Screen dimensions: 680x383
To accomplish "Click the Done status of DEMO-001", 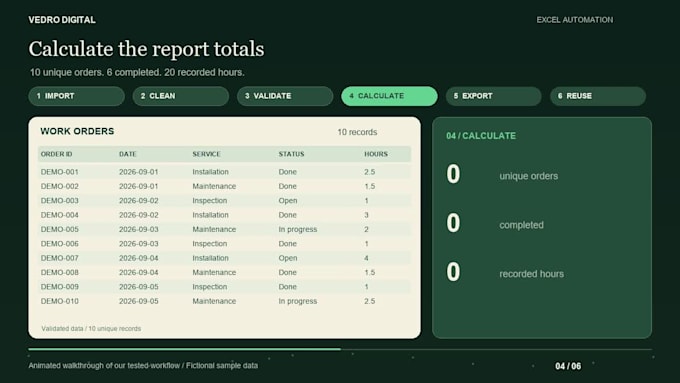I will point(288,172).
